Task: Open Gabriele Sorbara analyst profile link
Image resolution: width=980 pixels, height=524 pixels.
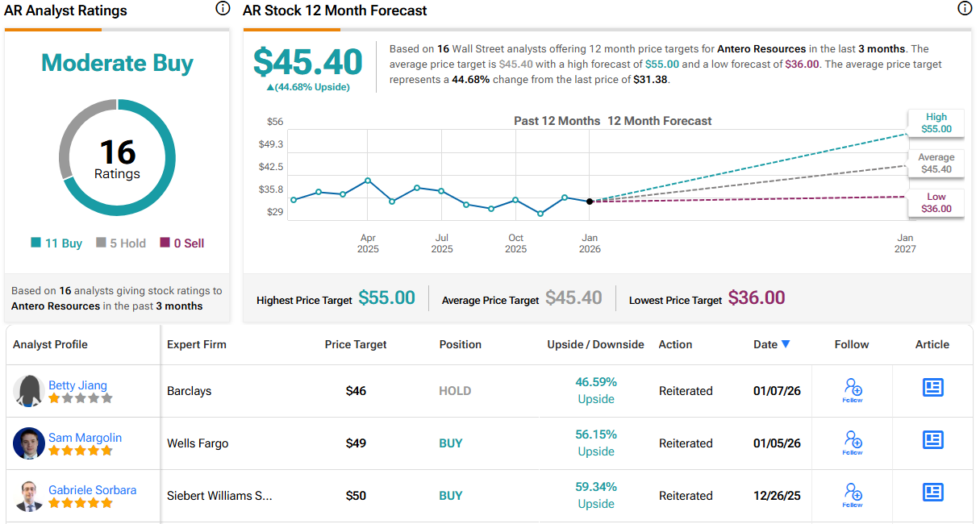Action: pyautogui.click(x=92, y=490)
